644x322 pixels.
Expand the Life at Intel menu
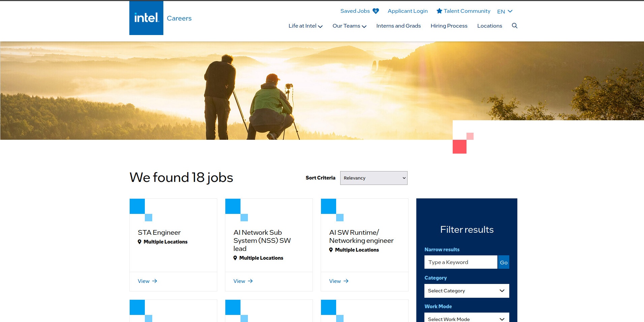click(305, 26)
